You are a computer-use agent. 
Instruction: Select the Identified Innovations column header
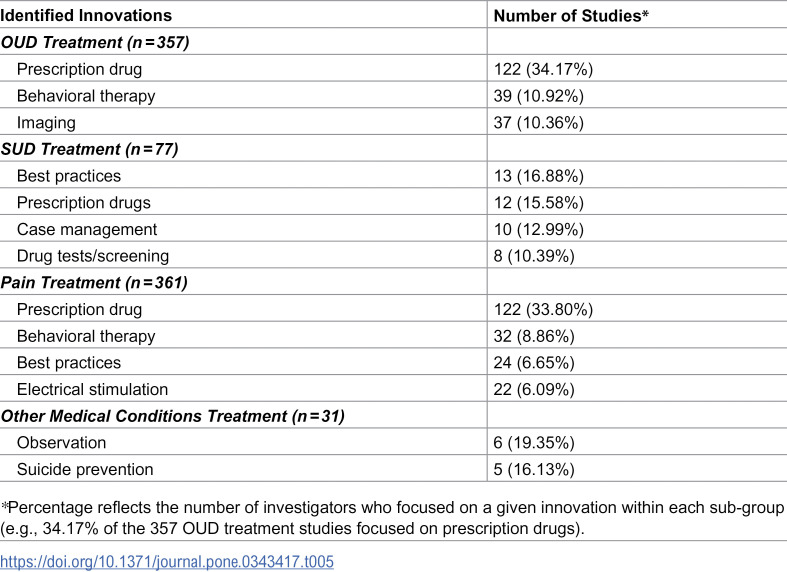point(86,16)
